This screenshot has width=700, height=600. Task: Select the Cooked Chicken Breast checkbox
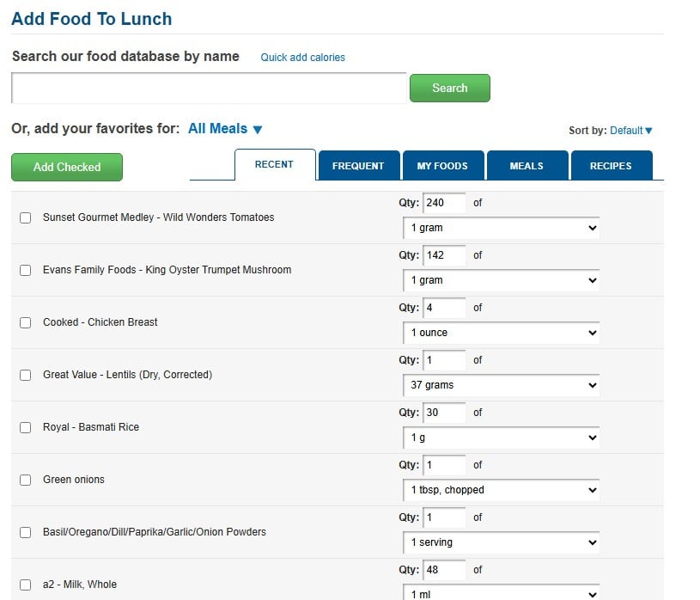[x=26, y=322]
